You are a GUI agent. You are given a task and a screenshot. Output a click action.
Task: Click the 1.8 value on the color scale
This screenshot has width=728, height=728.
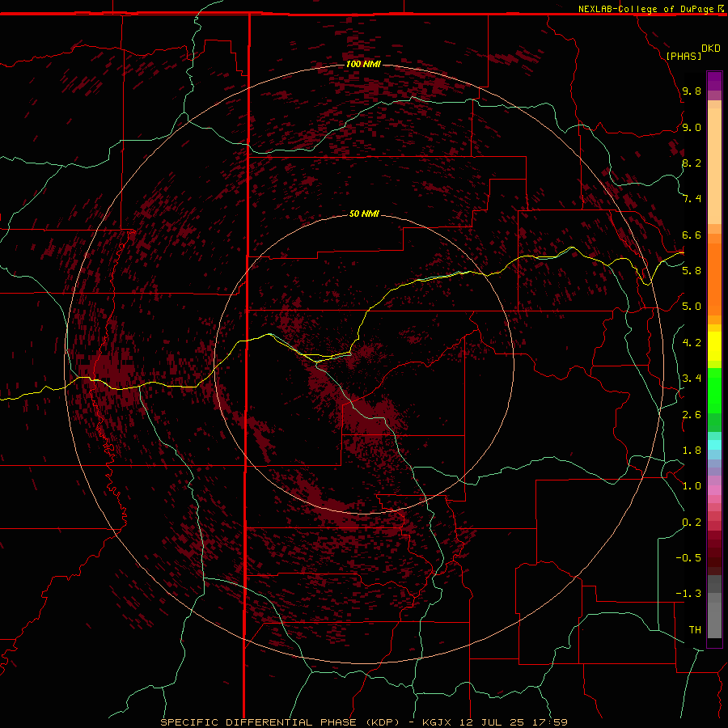click(x=692, y=450)
